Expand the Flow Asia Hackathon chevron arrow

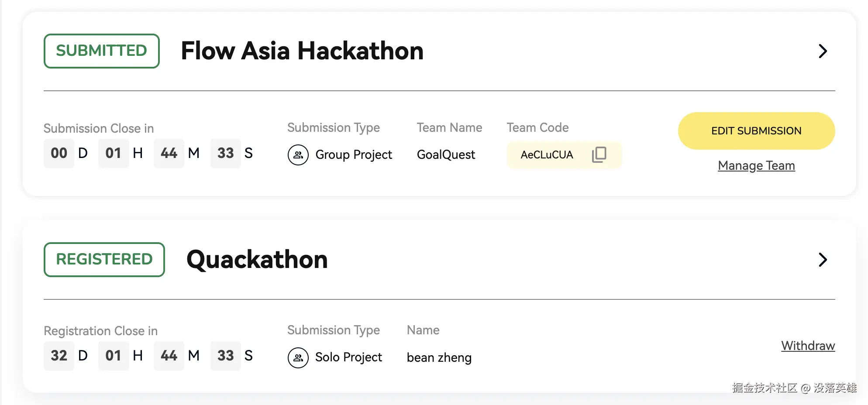(823, 51)
